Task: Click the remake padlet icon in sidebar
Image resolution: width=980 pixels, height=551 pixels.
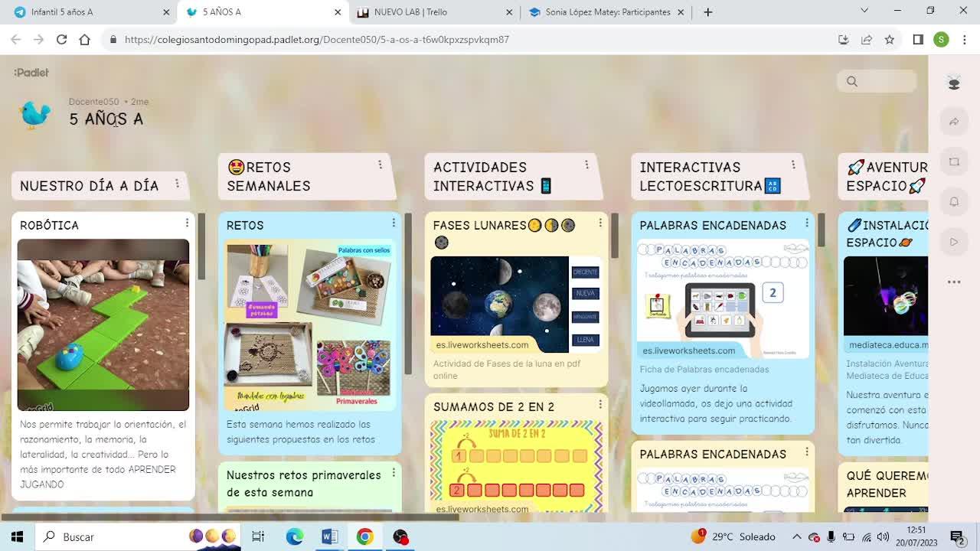Action: tap(954, 161)
